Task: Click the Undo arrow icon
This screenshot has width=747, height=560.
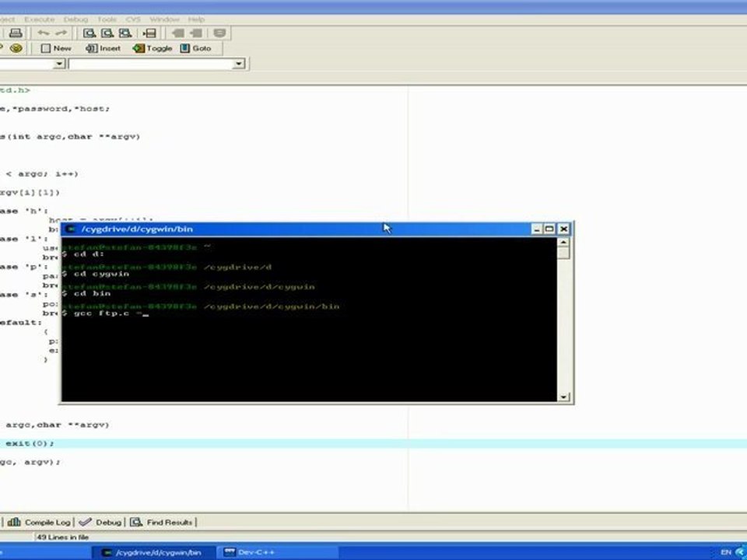Action: click(44, 33)
